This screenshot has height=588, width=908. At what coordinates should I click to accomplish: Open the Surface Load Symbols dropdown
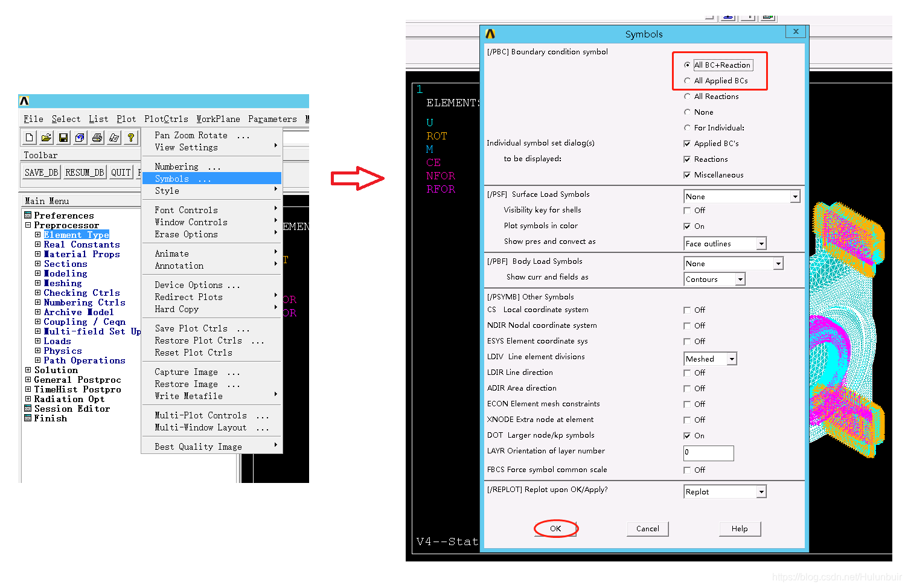[x=795, y=197]
